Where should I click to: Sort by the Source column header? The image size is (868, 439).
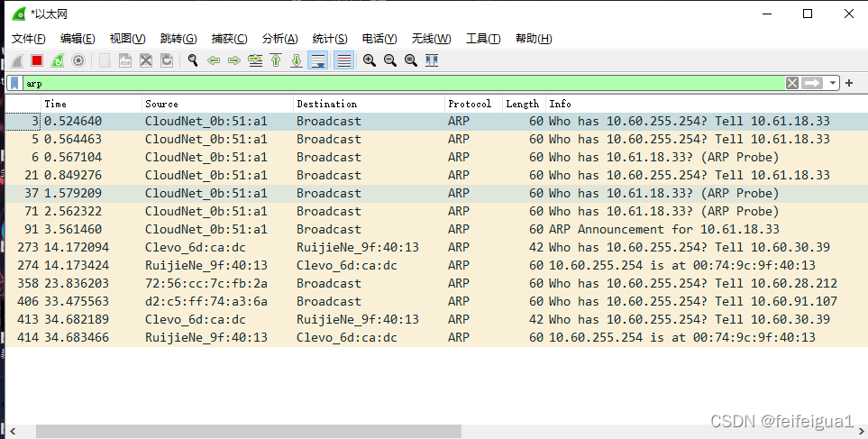tap(217, 104)
